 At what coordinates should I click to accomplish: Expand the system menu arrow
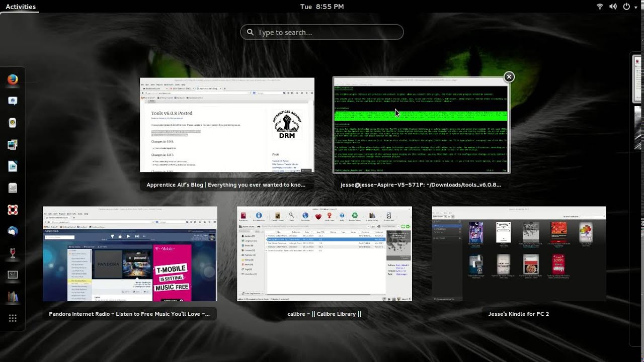pos(636,7)
